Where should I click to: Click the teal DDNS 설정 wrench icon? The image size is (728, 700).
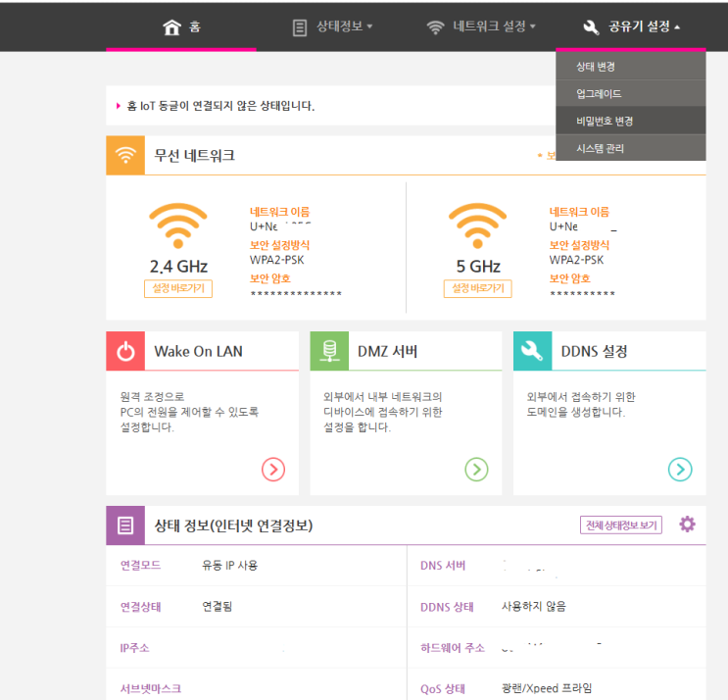click(x=533, y=351)
